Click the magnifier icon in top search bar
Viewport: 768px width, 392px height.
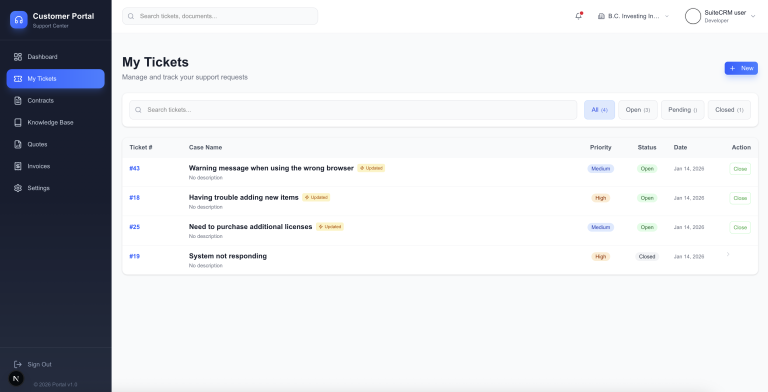coord(131,16)
